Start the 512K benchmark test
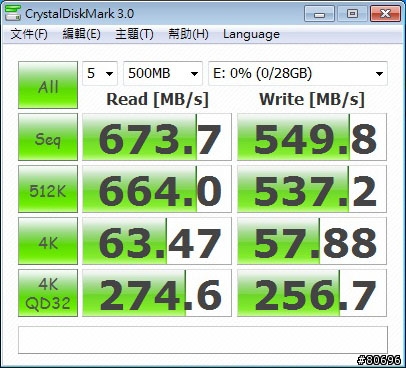 [x=48, y=189]
